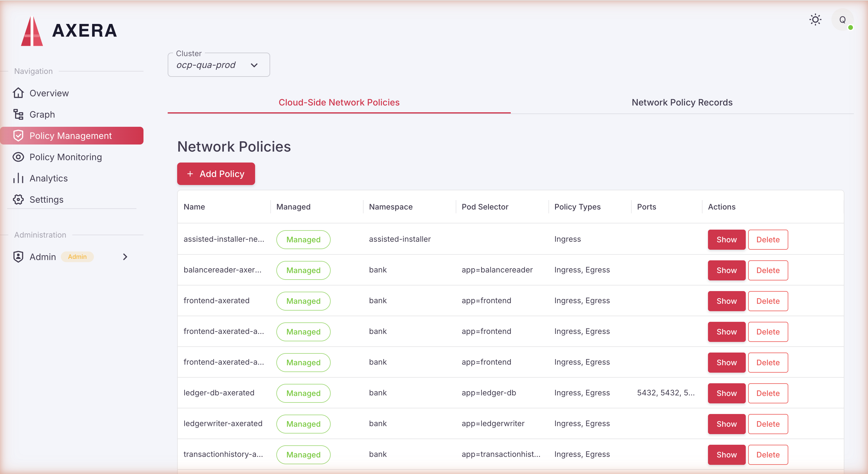Viewport: 868px width, 474px height.
Task: Click the Settings gear icon
Action: point(18,199)
